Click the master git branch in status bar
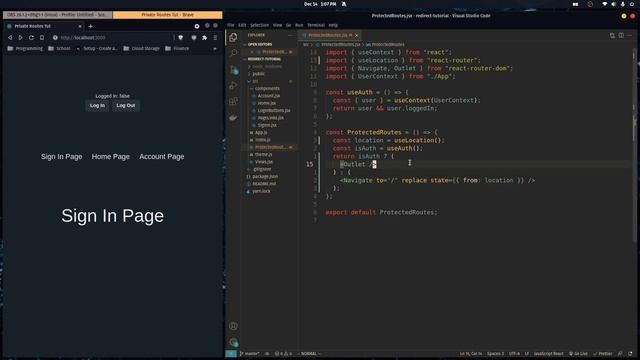This screenshot has height=360, width=640. 249,353
